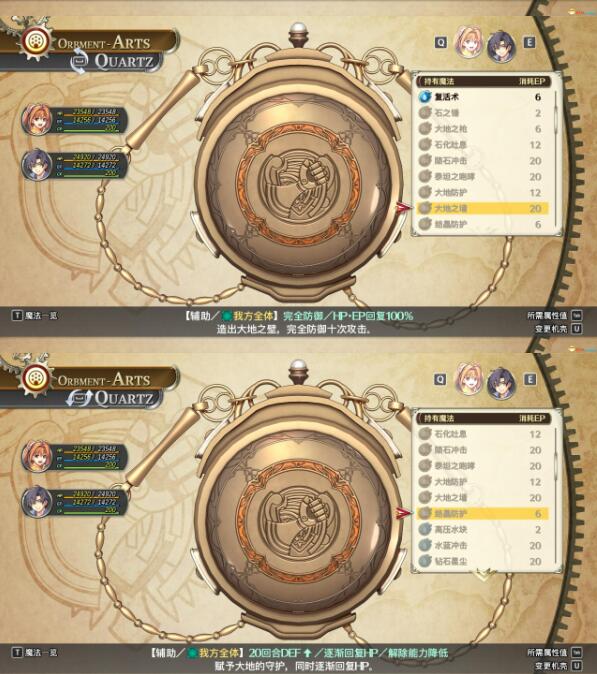Image resolution: width=597 pixels, height=674 pixels.
Task: Select the 水蓝冲击 spell icon
Action: (x=425, y=545)
